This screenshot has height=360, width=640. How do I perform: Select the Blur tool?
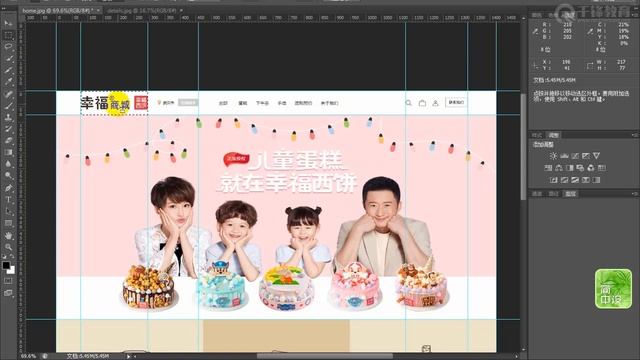tap(8, 164)
